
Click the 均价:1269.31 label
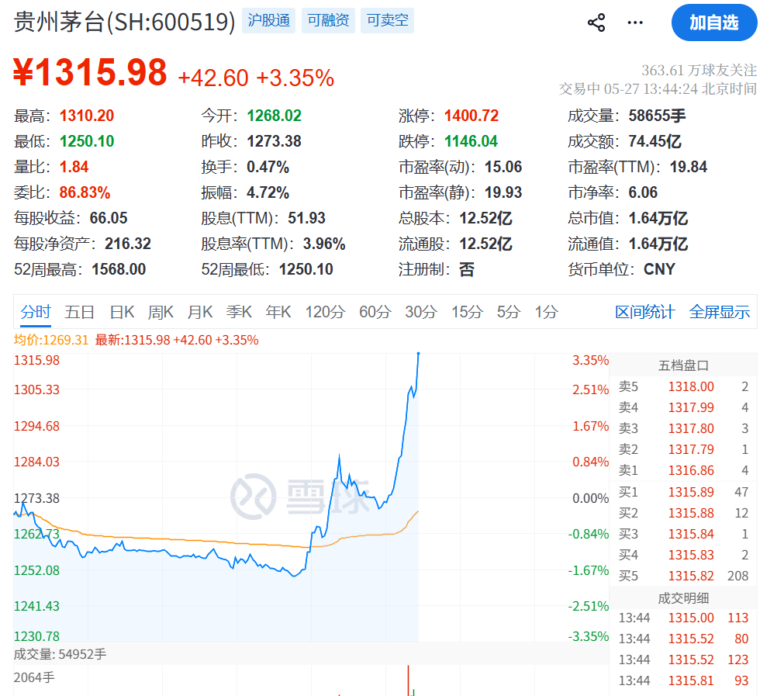[x=51, y=341]
